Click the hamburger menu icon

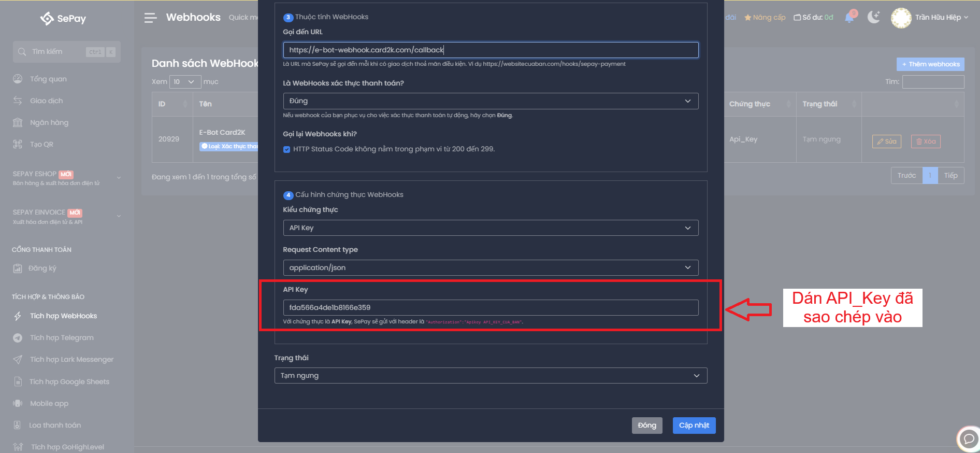(150, 18)
